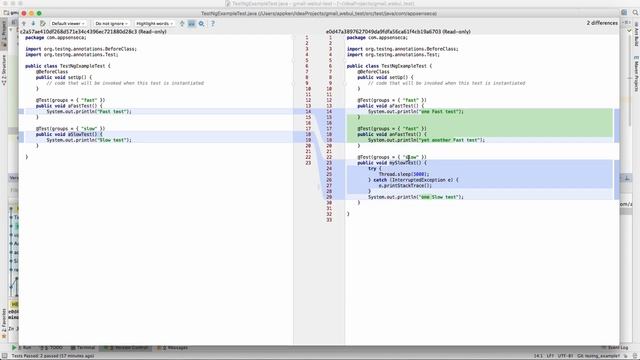Screen dimensions: 640x360
Task: Open the Default viewer dropdown
Action: tap(68, 24)
